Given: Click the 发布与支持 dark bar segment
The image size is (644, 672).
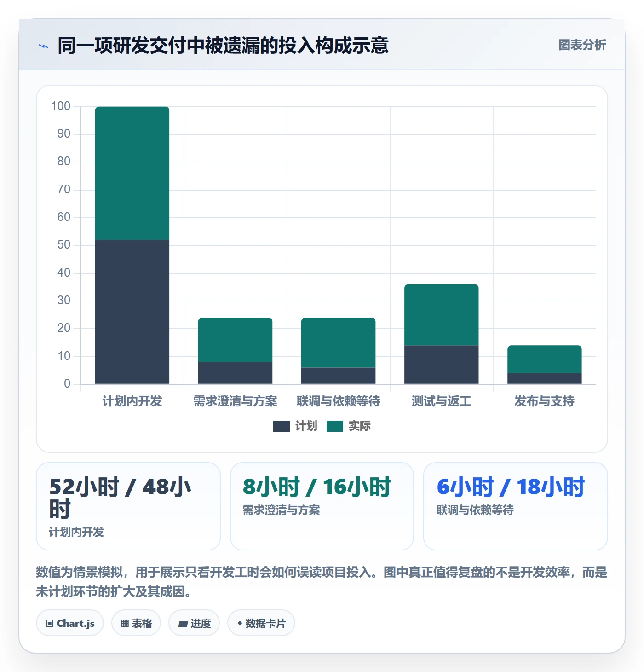Looking at the screenshot, I should pyautogui.click(x=545, y=378).
